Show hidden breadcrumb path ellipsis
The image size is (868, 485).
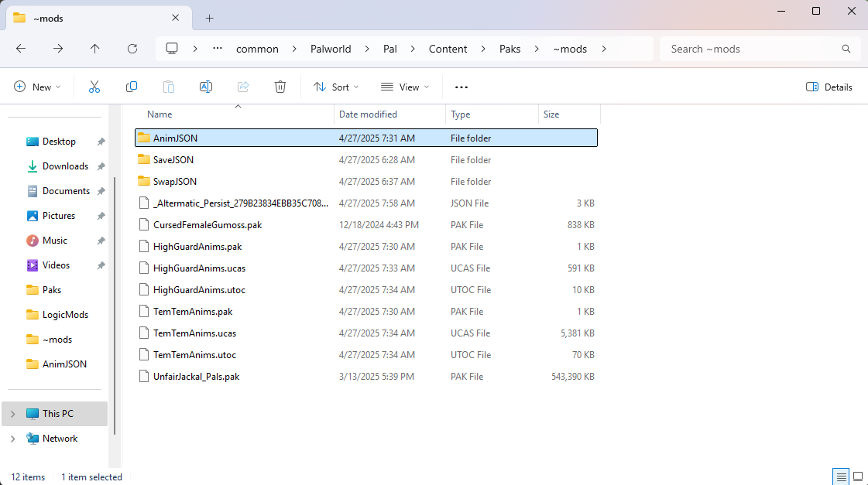tap(218, 49)
